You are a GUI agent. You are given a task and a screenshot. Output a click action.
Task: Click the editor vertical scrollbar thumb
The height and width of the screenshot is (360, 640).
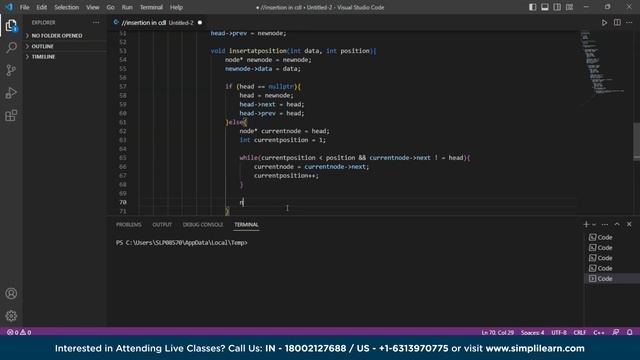tap(636, 141)
